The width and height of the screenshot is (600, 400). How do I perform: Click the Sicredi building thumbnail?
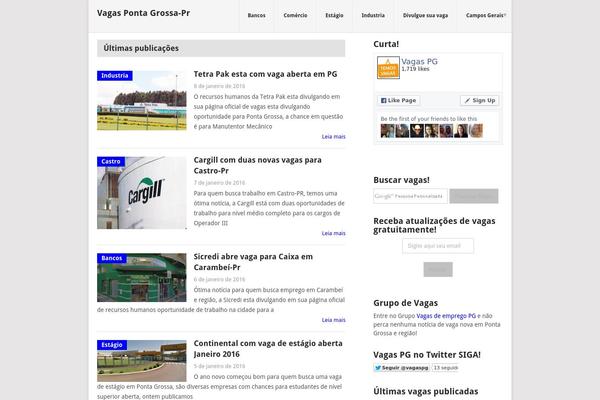(x=142, y=278)
